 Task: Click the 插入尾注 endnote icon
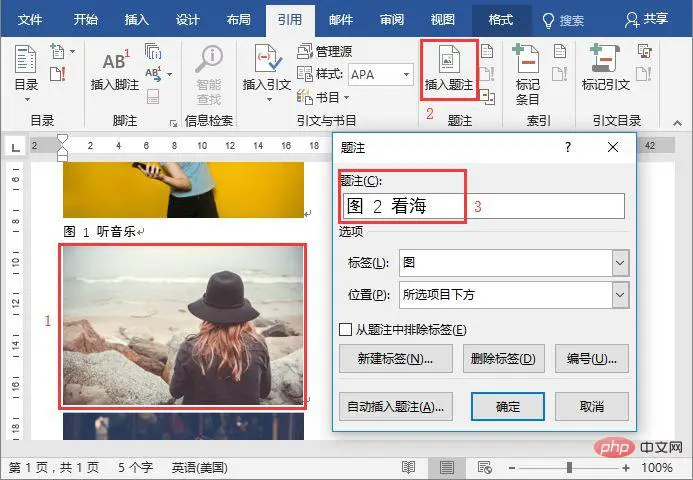pyautogui.click(x=153, y=51)
